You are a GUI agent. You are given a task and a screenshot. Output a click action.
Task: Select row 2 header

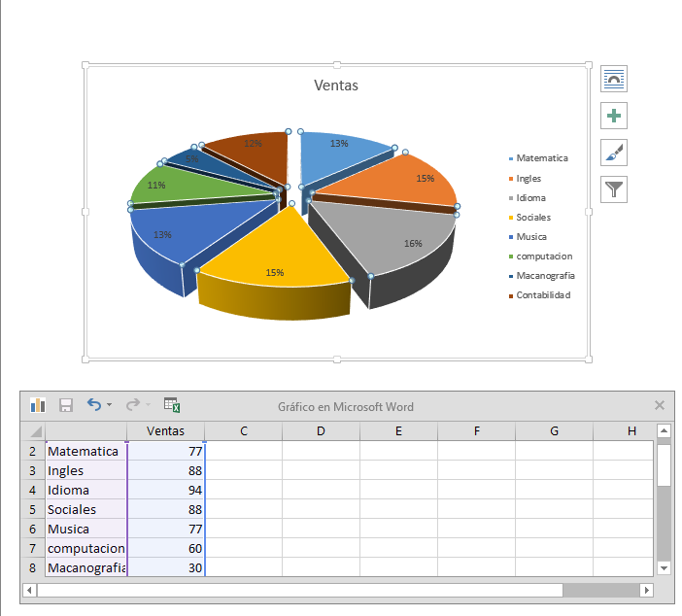[x=33, y=451]
